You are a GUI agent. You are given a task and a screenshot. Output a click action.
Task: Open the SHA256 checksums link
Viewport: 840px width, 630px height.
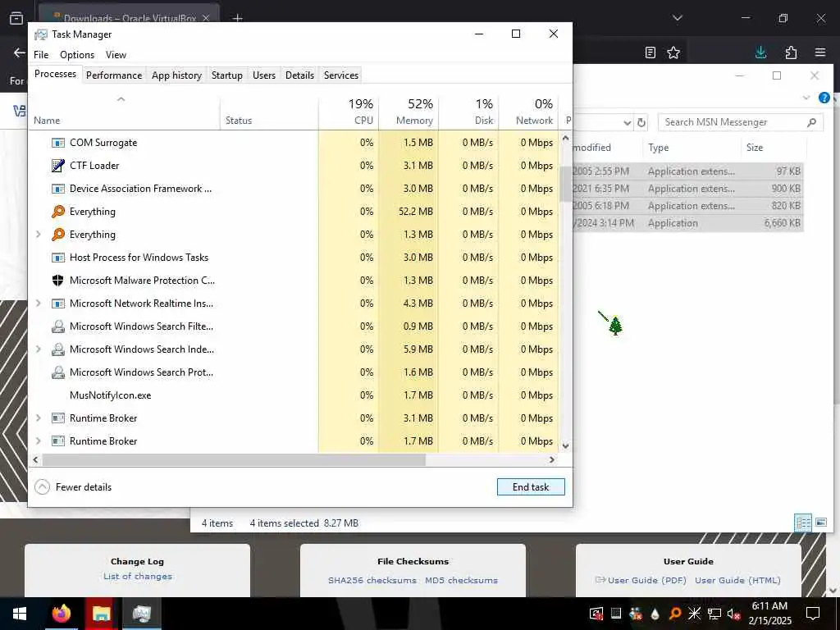click(372, 580)
